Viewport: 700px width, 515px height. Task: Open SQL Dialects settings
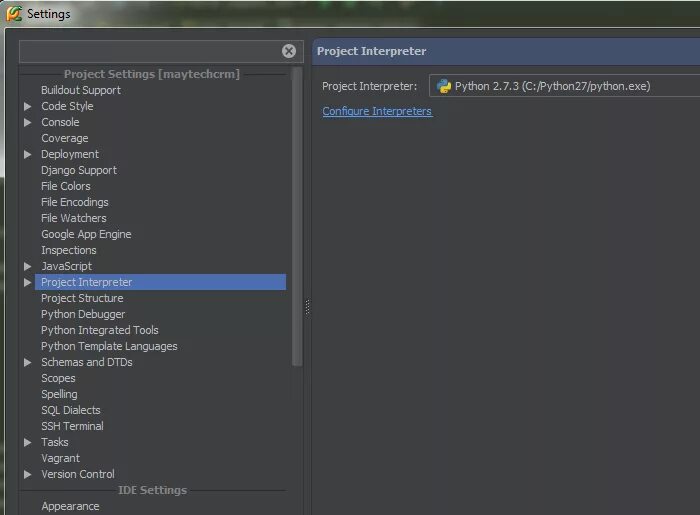[71, 410]
